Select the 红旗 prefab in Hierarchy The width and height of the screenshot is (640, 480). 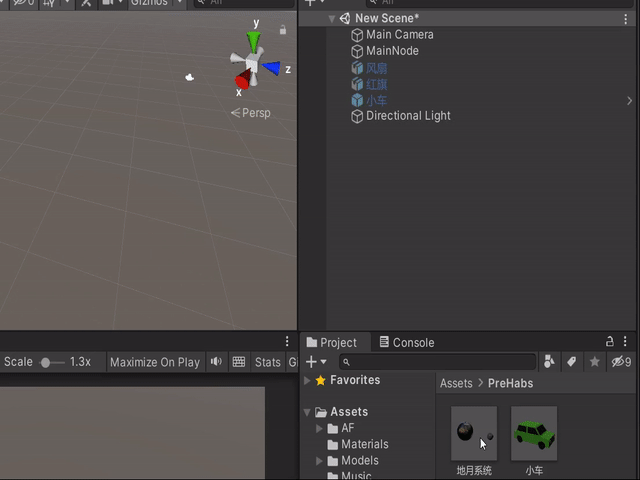pos(376,84)
